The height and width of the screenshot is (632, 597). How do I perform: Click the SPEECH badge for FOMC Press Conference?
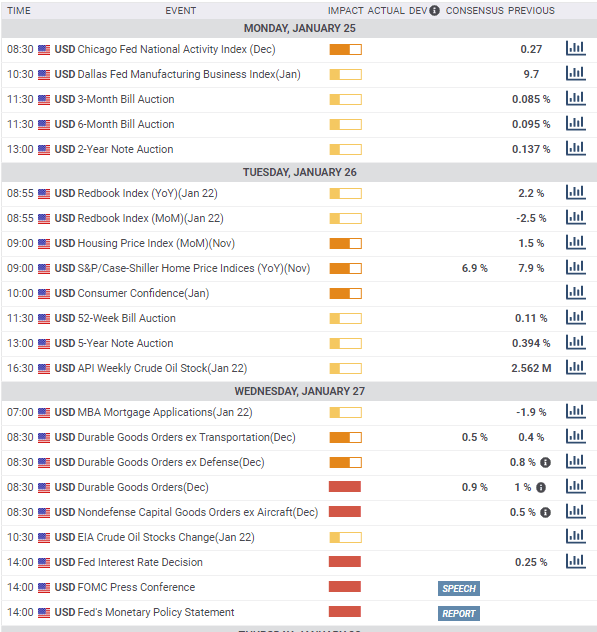[x=459, y=588]
